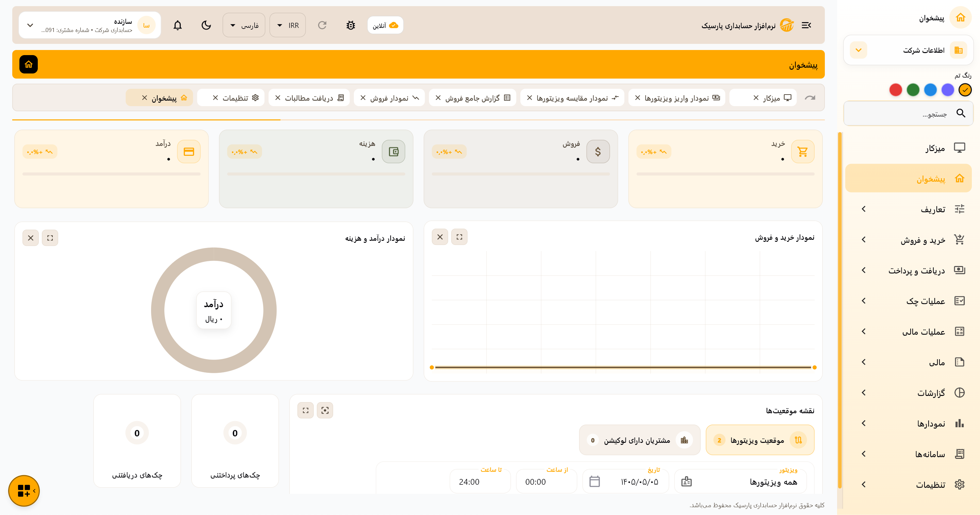Expand the سامانه‌ها sidebar menu
The image size is (980, 515).
point(908,454)
